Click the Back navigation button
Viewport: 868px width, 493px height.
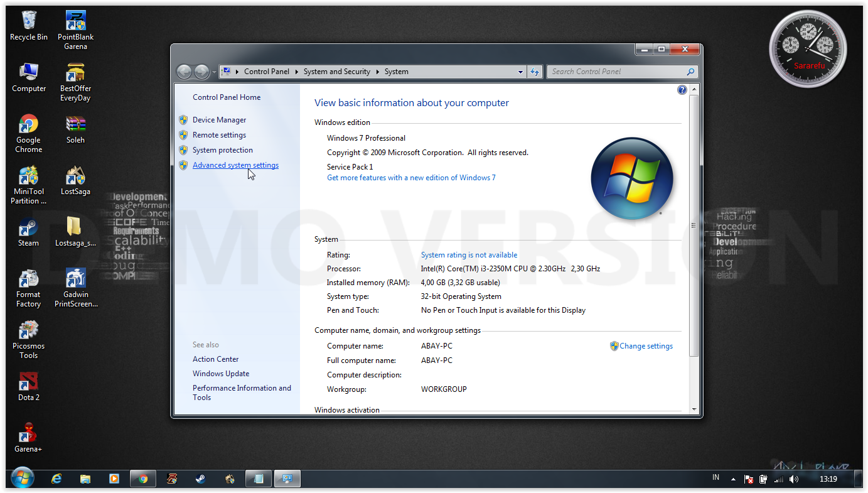click(x=184, y=72)
